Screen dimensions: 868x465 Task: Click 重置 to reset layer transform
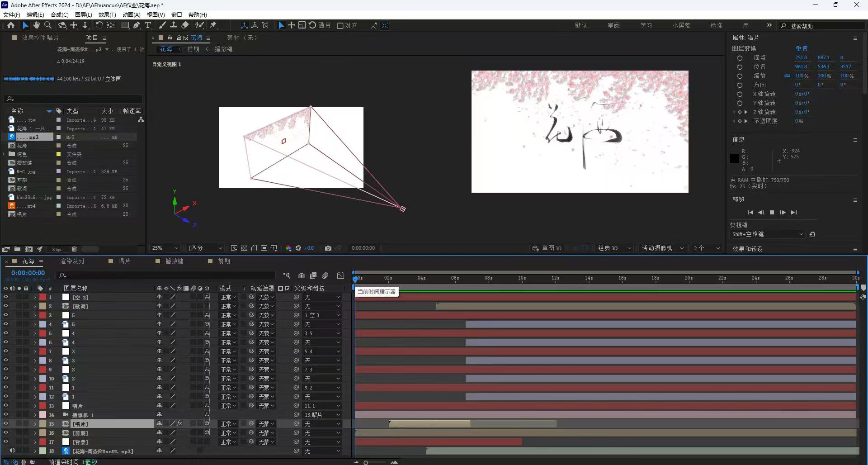(x=802, y=48)
